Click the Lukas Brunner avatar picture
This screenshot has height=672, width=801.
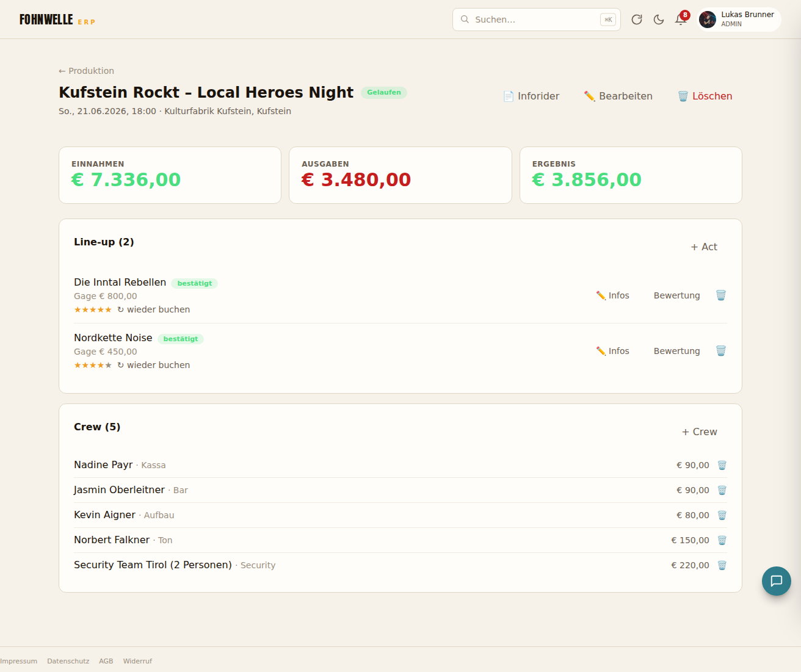[x=708, y=20]
